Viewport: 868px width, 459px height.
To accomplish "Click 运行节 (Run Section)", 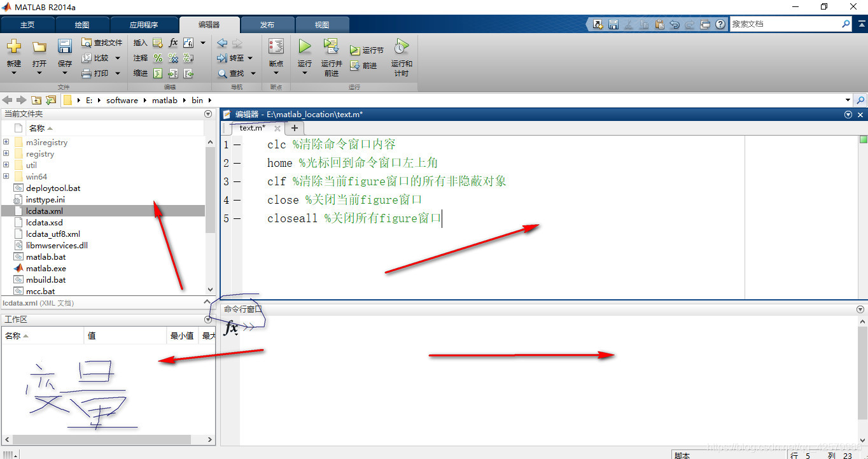I will pos(367,50).
